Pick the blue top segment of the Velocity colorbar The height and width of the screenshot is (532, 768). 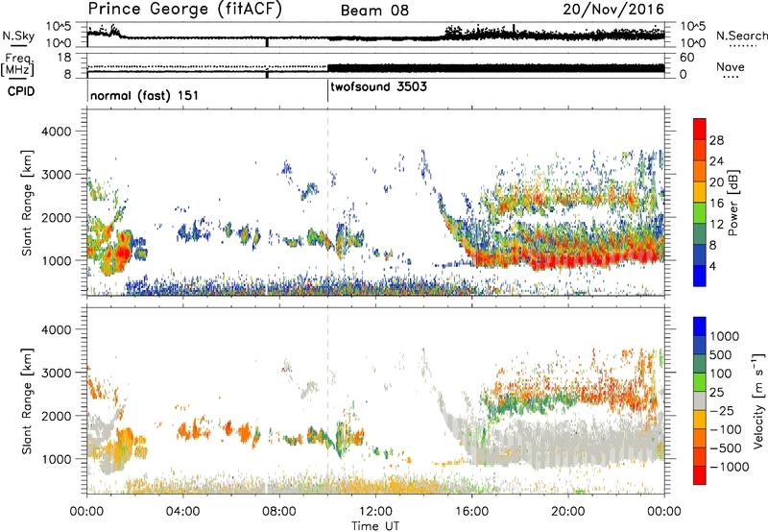coord(700,326)
